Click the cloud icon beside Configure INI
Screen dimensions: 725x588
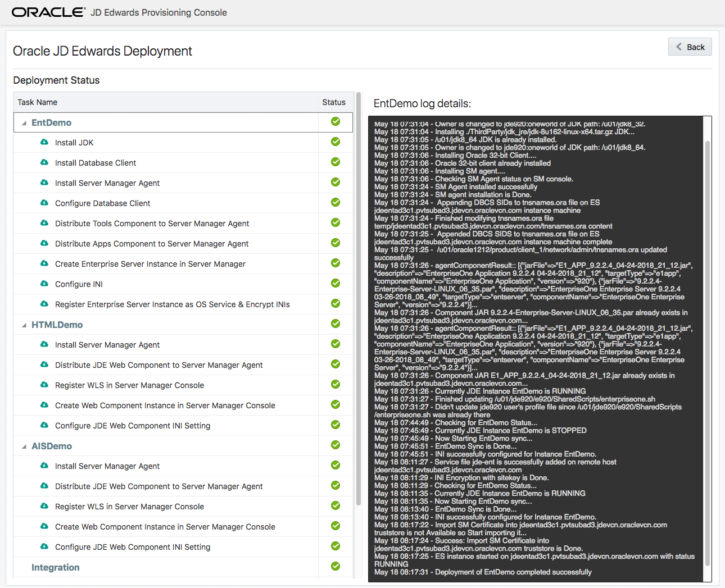click(44, 284)
